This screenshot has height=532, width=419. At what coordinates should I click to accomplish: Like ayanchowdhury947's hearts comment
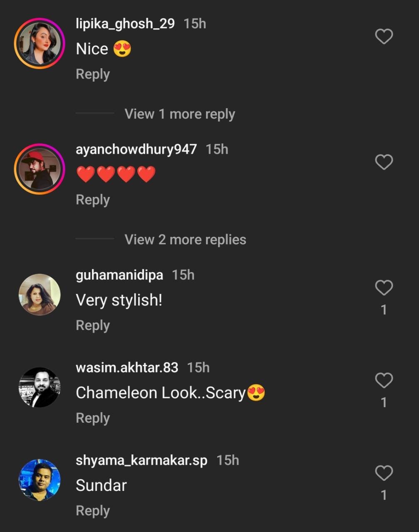pos(384,162)
